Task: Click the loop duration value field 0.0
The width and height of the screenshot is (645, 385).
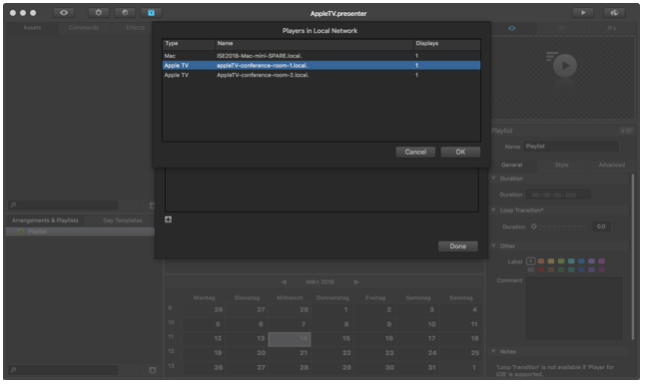Action: pyautogui.click(x=601, y=227)
